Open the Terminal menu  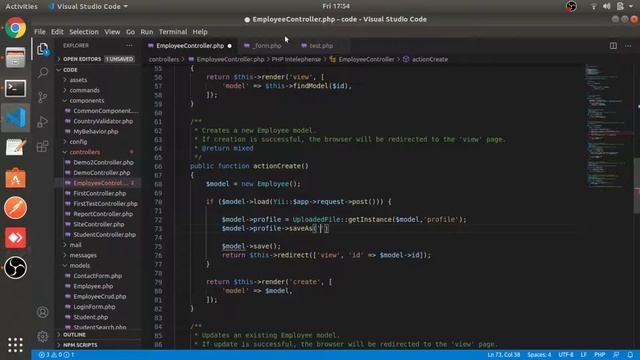click(173, 32)
